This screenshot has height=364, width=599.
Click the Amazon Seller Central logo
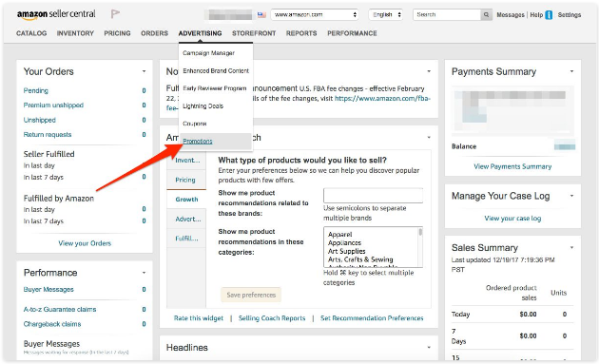56,14
